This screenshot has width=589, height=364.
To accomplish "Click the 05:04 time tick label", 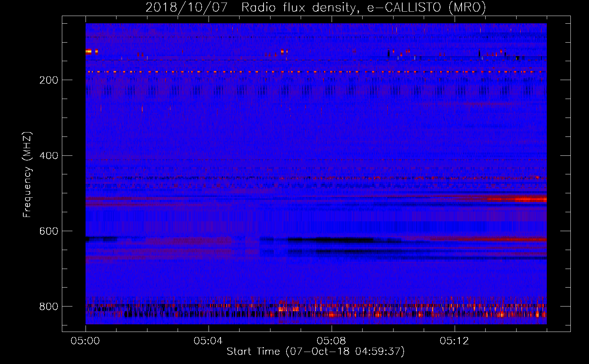I will tap(208, 341).
